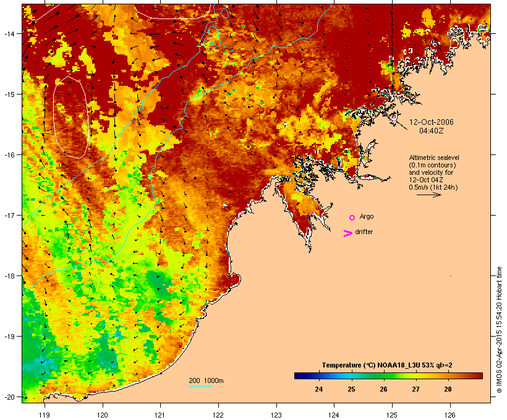Click the colorbar tick label 26
Image resolution: width=507 pixels, height=420 pixels.
point(383,389)
